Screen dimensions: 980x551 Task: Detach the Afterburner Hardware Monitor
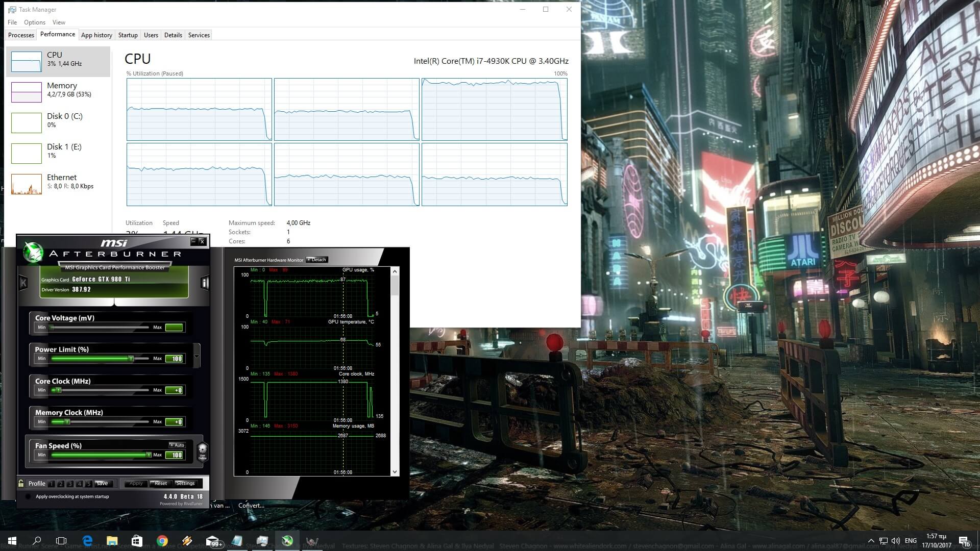pos(316,260)
